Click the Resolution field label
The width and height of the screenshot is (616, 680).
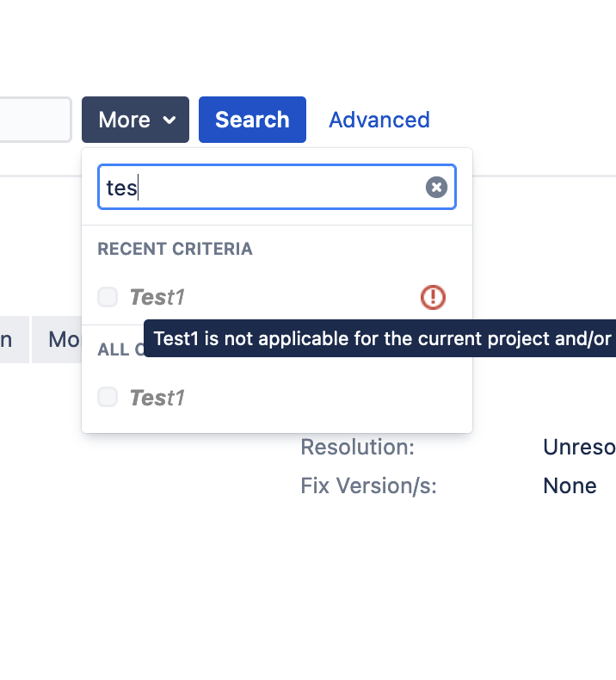(357, 448)
